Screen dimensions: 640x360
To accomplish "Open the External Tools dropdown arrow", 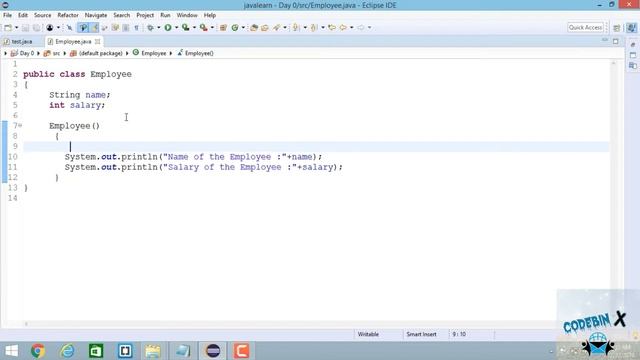I will (212, 28).
